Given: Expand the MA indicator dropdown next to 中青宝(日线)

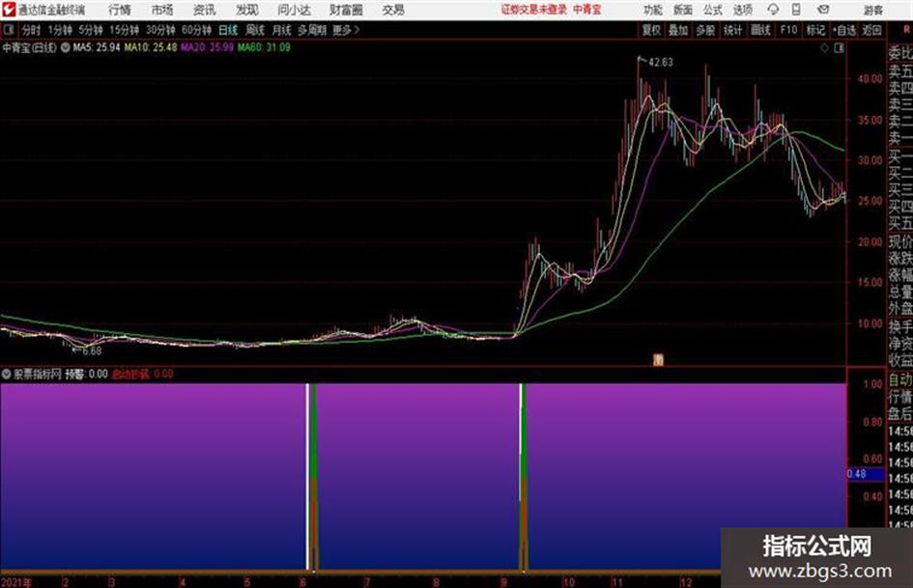Looking at the screenshot, I should point(66,47).
